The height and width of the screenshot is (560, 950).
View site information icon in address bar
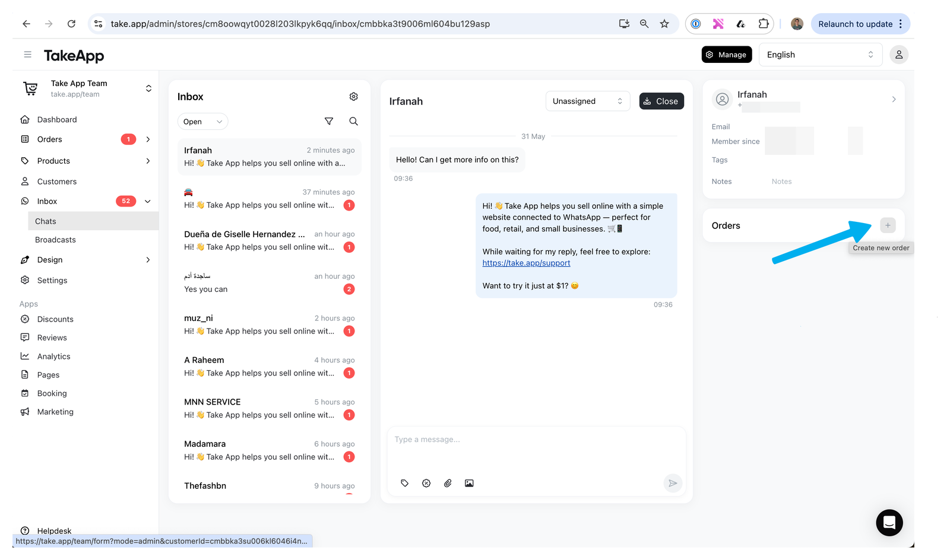(99, 24)
